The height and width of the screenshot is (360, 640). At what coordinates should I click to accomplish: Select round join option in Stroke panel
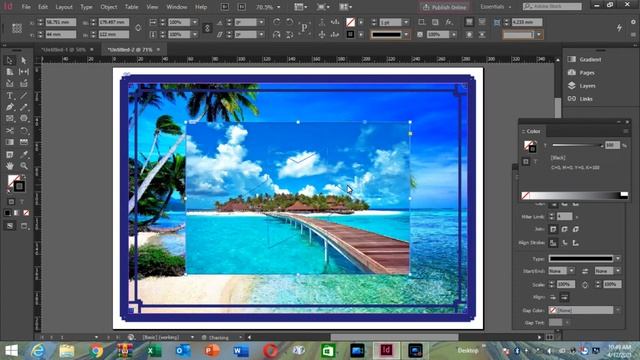click(564, 229)
